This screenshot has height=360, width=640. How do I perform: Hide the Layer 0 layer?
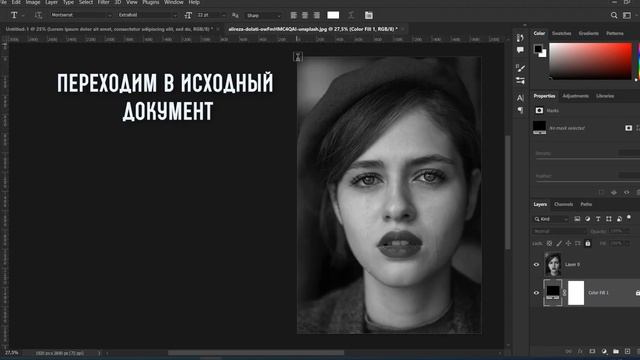coord(536,264)
